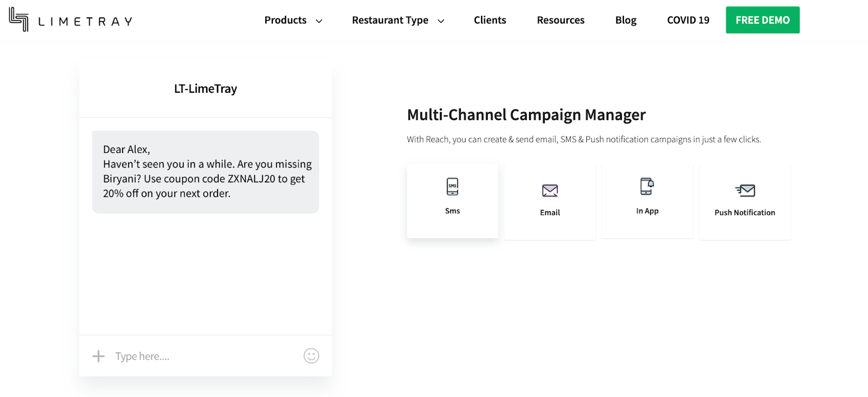Click the "Dear Alex" SMS message bubble
The width and height of the screenshot is (868, 397).
[x=206, y=171]
